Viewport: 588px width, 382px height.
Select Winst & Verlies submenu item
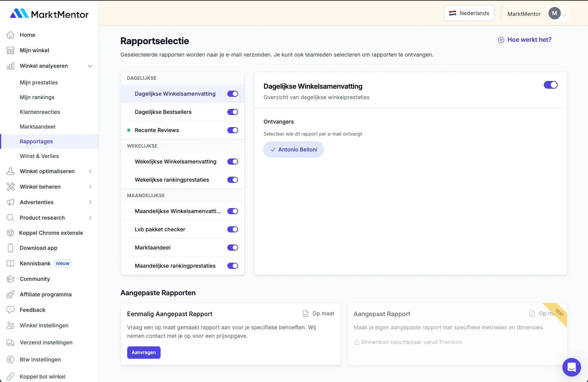(39, 156)
